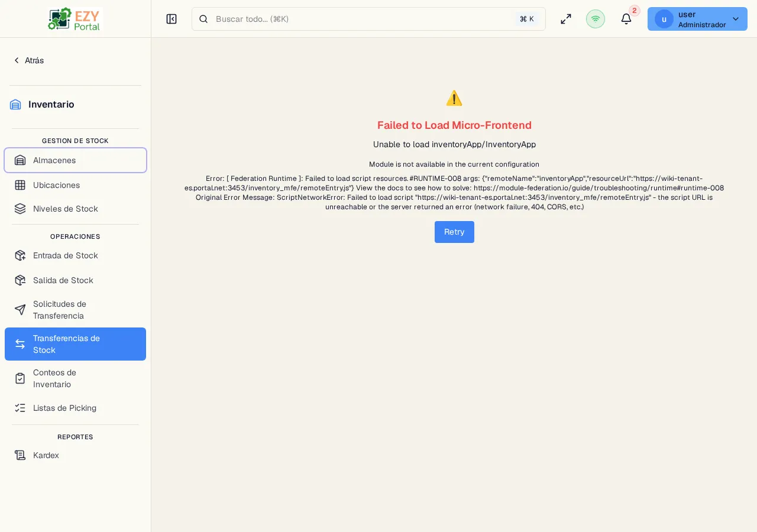Open Ubicaciones menu item
Image resolution: width=757 pixels, height=532 pixels.
75,185
